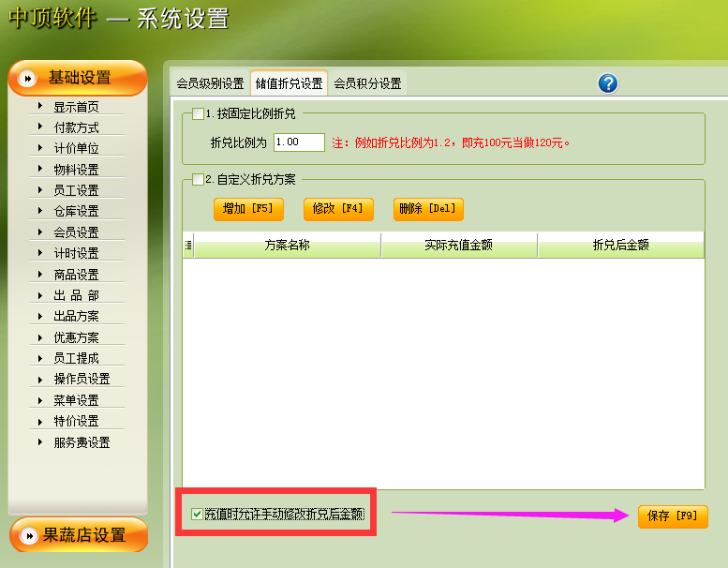Go to 物料设置
The width and height of the screenshot is (728, 568).
(77, 170)
